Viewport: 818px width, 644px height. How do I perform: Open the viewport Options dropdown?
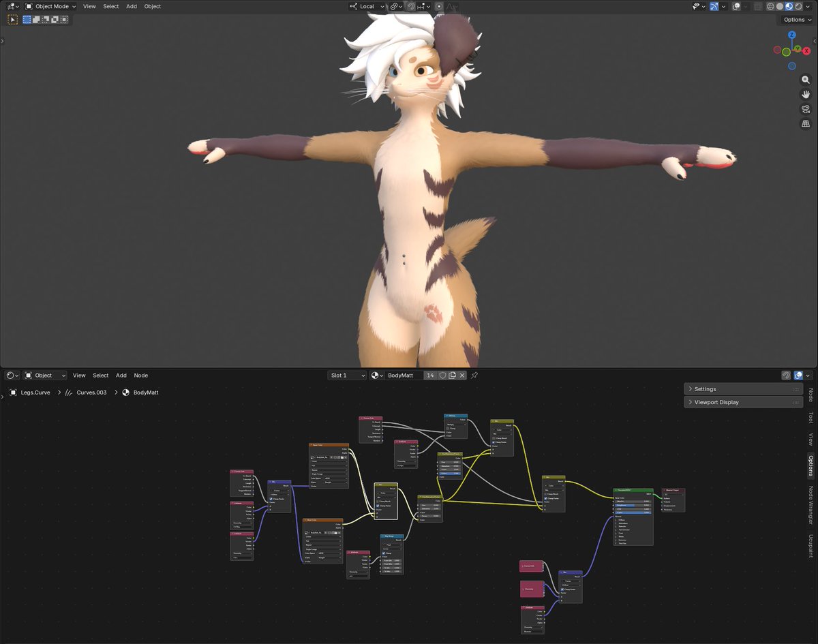point(798,19)
